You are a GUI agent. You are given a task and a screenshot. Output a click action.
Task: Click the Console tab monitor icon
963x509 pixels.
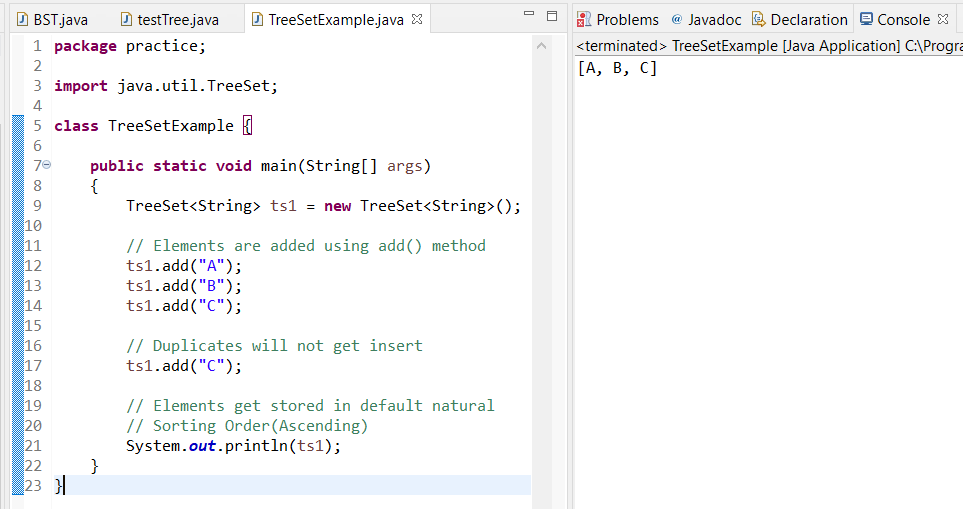point(866,19)
